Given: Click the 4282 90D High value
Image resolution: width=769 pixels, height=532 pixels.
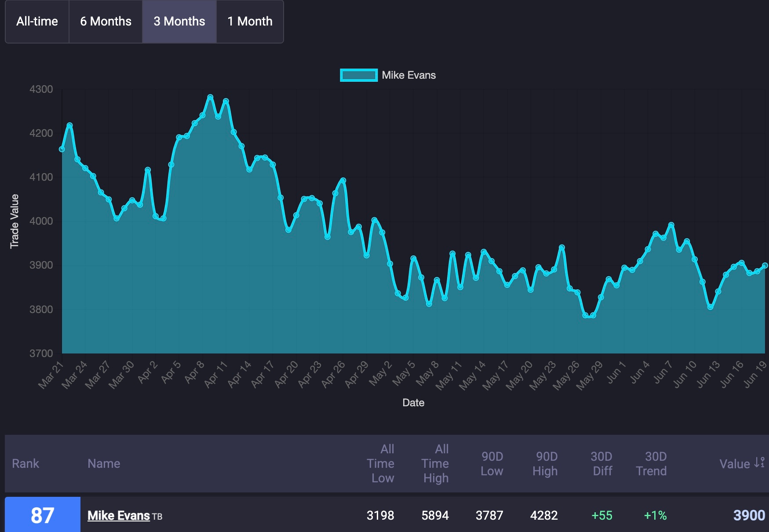Looking at the screenshot, I should [544, 515].
